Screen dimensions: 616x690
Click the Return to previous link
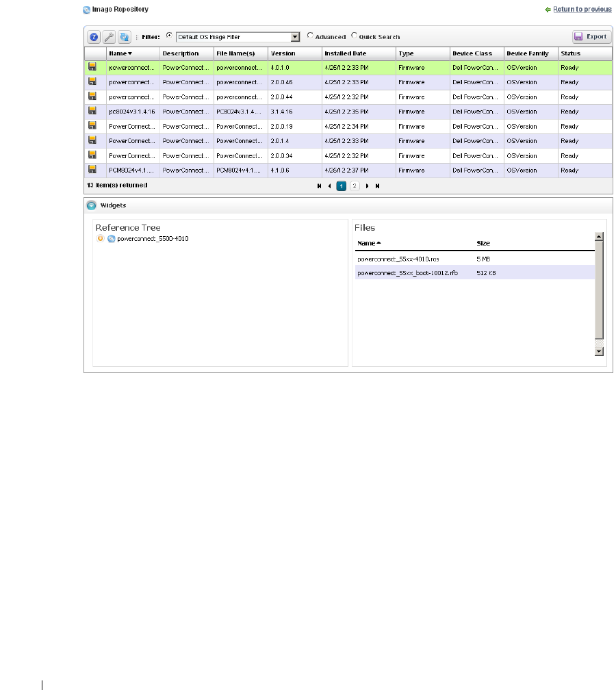click(x=582, y=10)
